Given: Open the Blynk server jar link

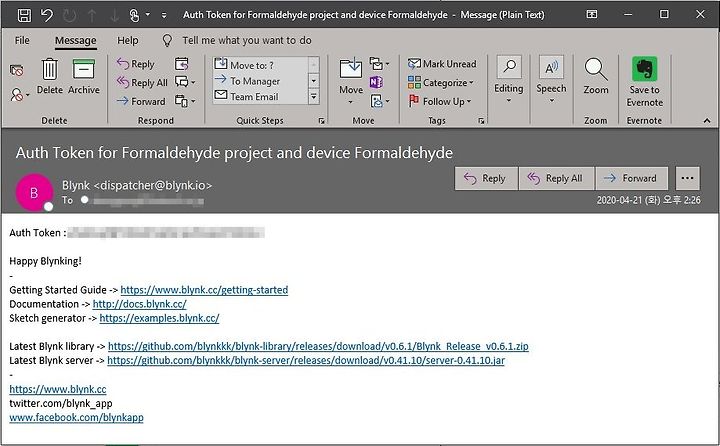Looking at the screenshot, I should (306, 361).
